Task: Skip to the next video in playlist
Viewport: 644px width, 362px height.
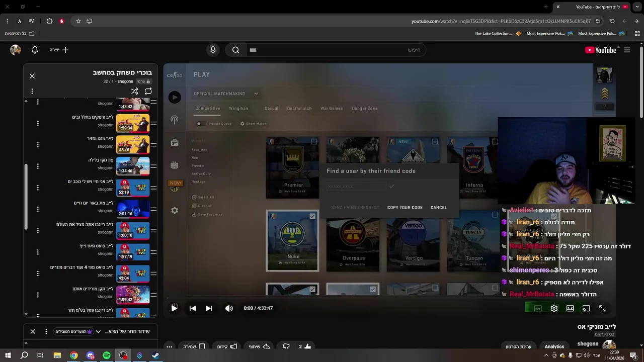Action: click(209, 308)
